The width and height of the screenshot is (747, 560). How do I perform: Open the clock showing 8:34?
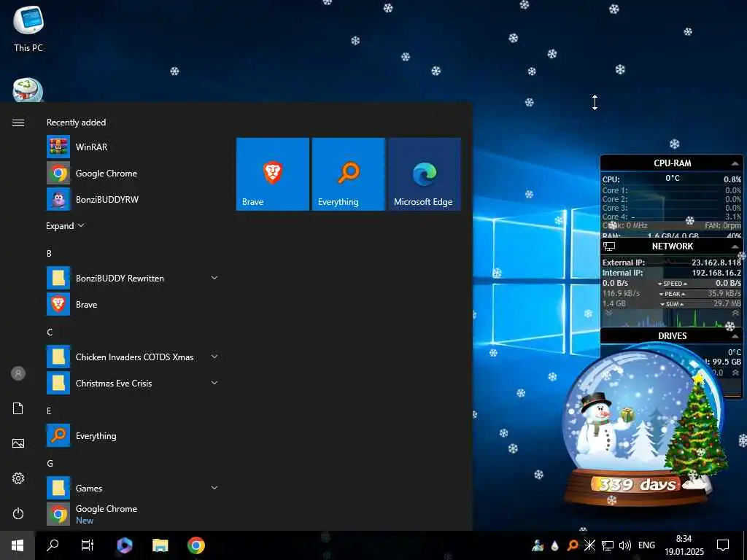click(684, 545)
